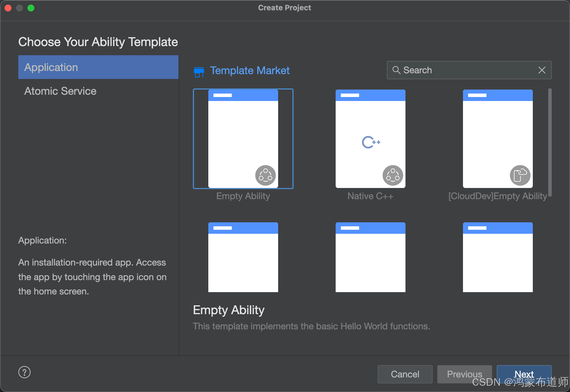
Task: Click round badge icon on Empty Ability
Action: point(265,175)
